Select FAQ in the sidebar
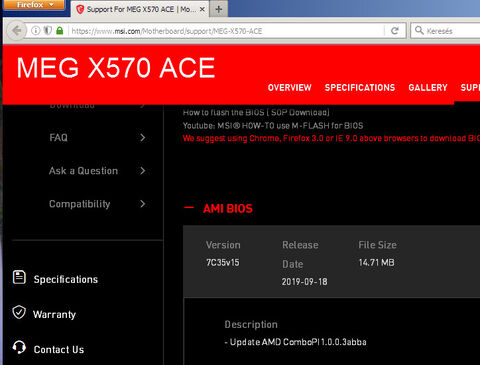 [58, 138]
